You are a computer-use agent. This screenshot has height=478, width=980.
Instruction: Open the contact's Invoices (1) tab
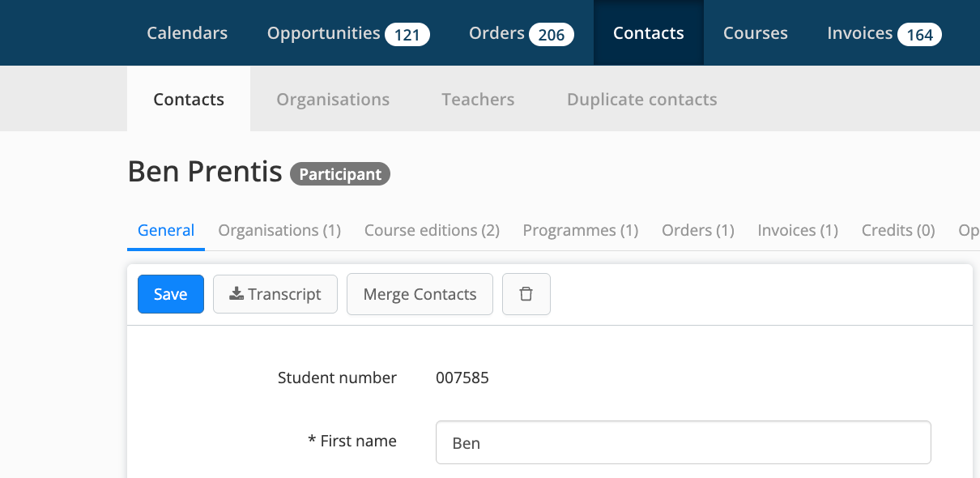(798, 231)
